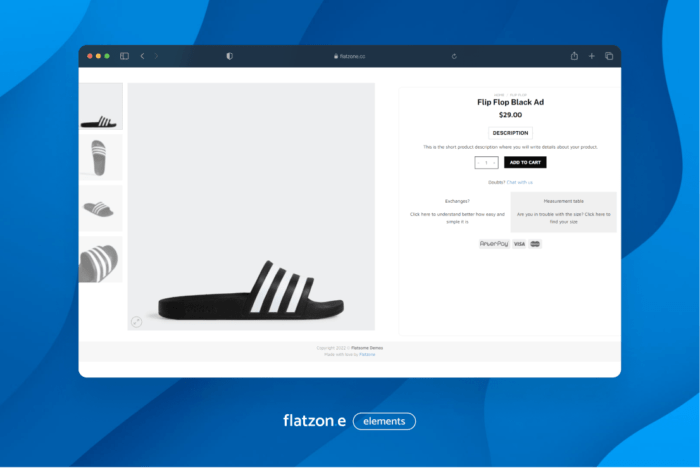
Task: Open the Share icon in toolbar
Action: click(574, 56)
